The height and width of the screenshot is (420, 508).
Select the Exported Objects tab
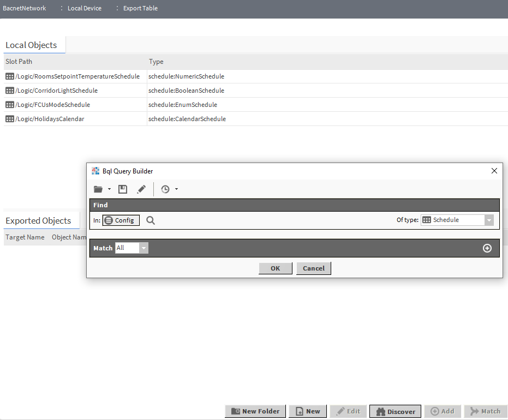click(38, 220)
